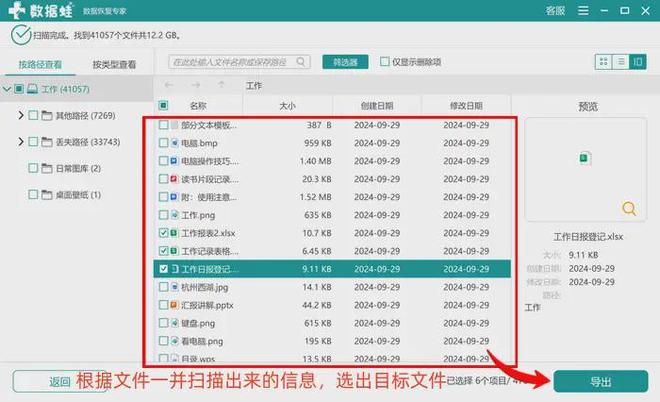
Task: Click the 电脑.bmp image file icon
Action: click(x=174, y=143)
